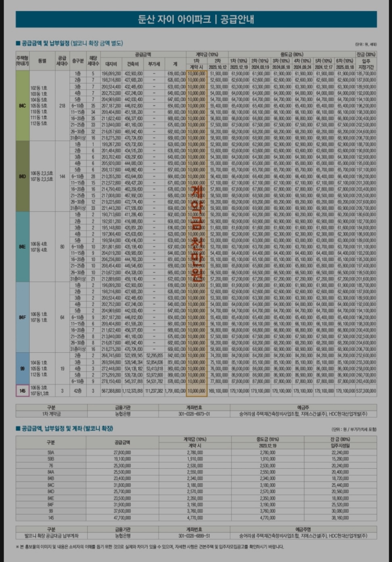Click supply unit count '19' for type 99
392x562 pixels.
point(62,368)
